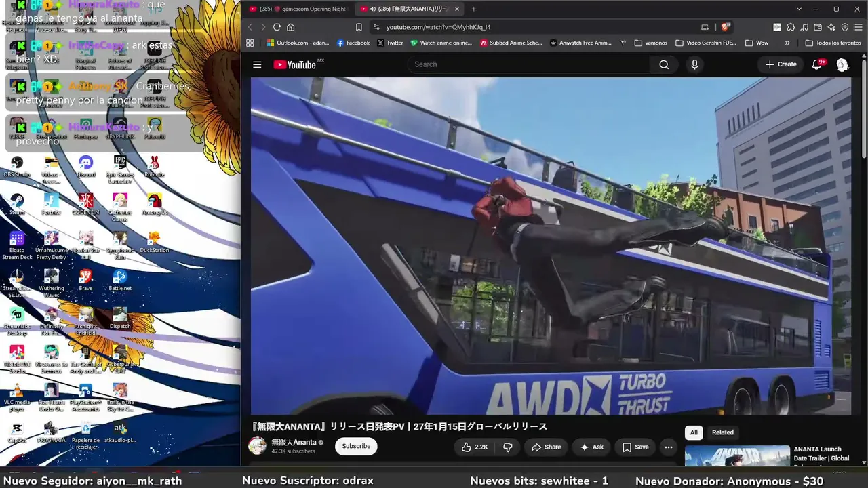Select the Discord desktop icon

(85, 167)
